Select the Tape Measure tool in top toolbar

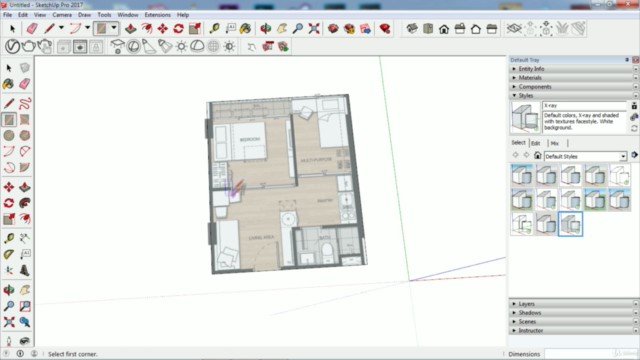tap(214, 29)
